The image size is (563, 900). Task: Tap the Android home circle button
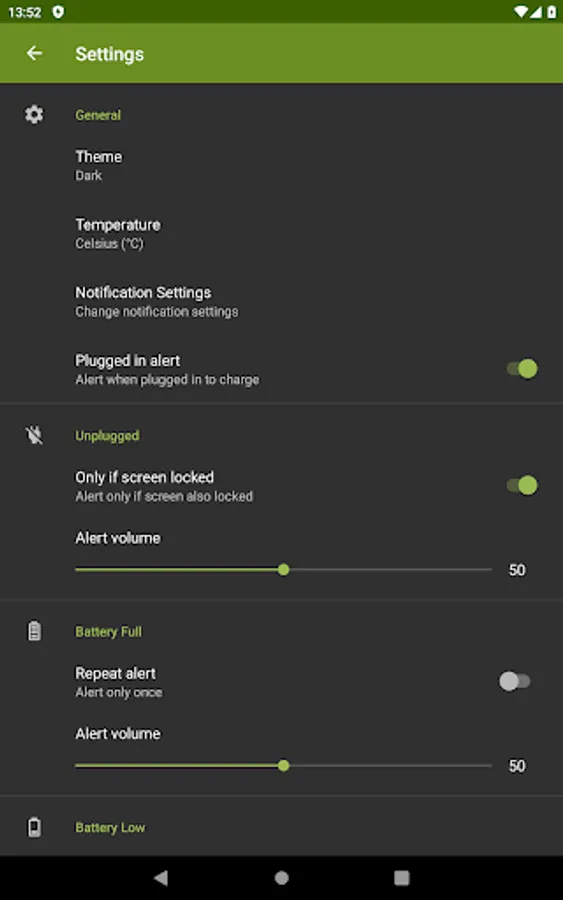pos(282,877)
